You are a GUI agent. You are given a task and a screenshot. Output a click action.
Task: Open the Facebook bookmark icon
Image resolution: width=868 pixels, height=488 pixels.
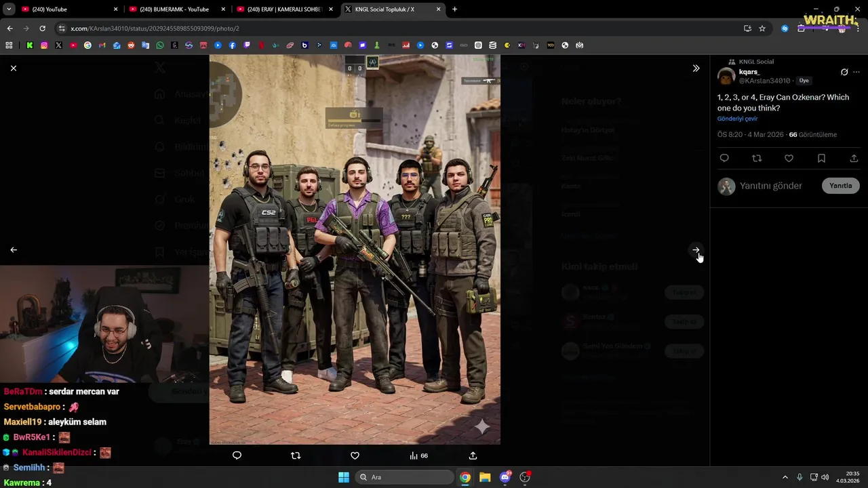tap(233, 45)
